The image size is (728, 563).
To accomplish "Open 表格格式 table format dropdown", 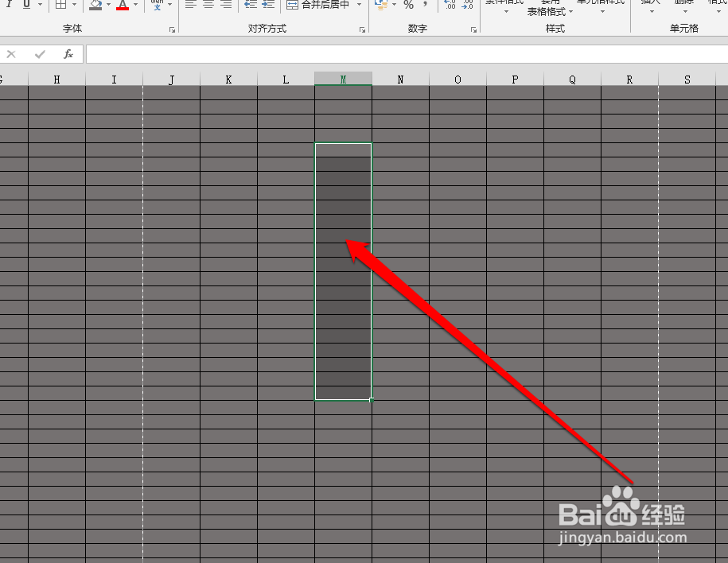I will coord(550,12).
